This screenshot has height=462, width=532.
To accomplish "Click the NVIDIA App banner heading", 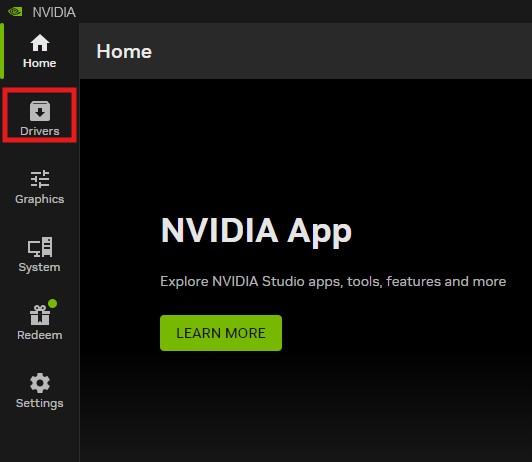I will coord(256,232).
